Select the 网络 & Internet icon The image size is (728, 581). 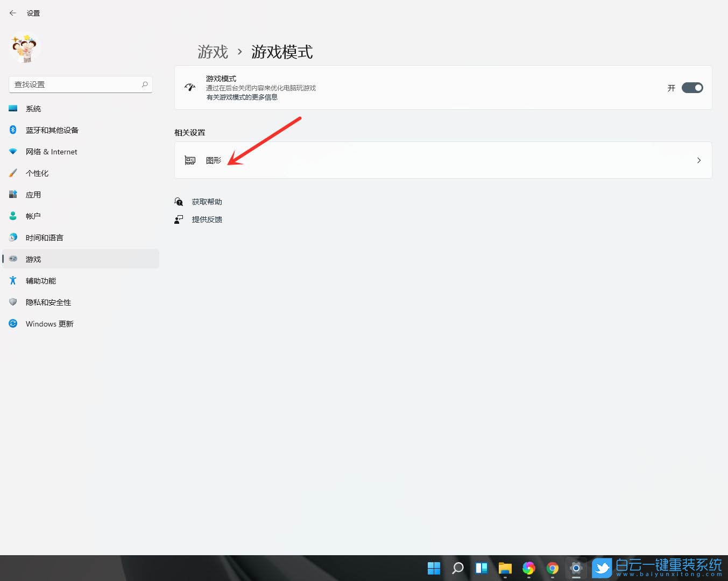click(x=13, y=151)
